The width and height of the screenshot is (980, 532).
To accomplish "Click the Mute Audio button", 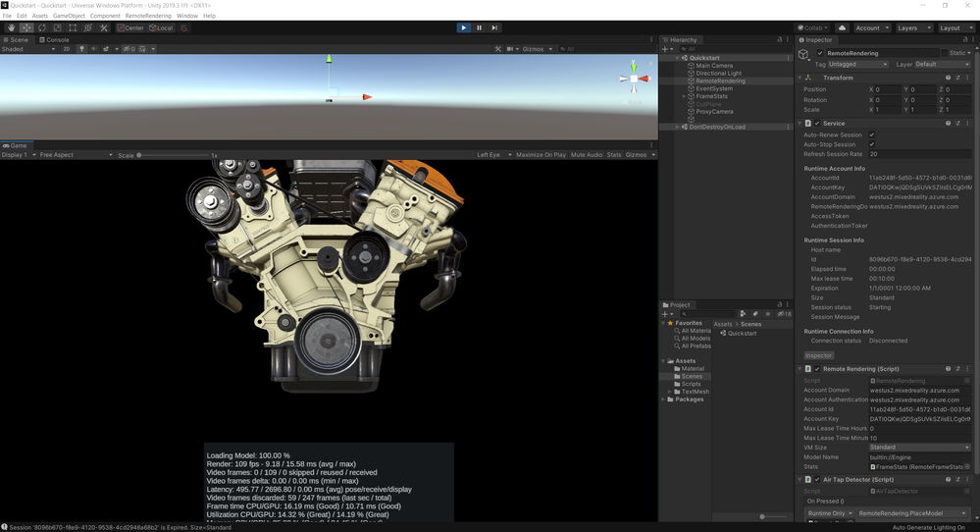I will (587, 155).
